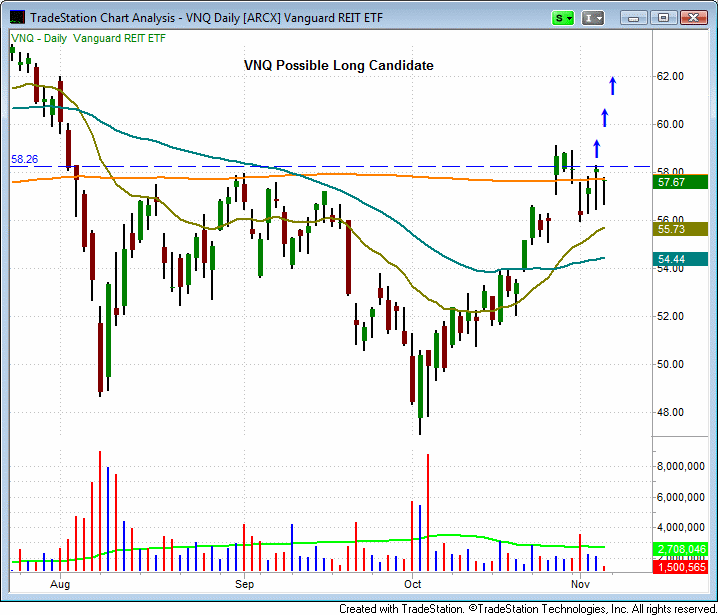Open the gray I interval-link dropdown
The image size is (718, 615).
click(x=593, y=18)
